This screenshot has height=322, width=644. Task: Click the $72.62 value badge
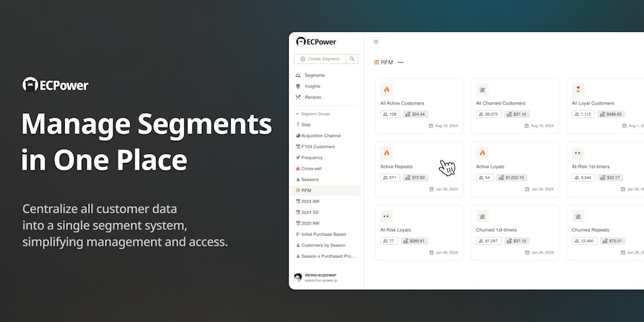[416, 177]
